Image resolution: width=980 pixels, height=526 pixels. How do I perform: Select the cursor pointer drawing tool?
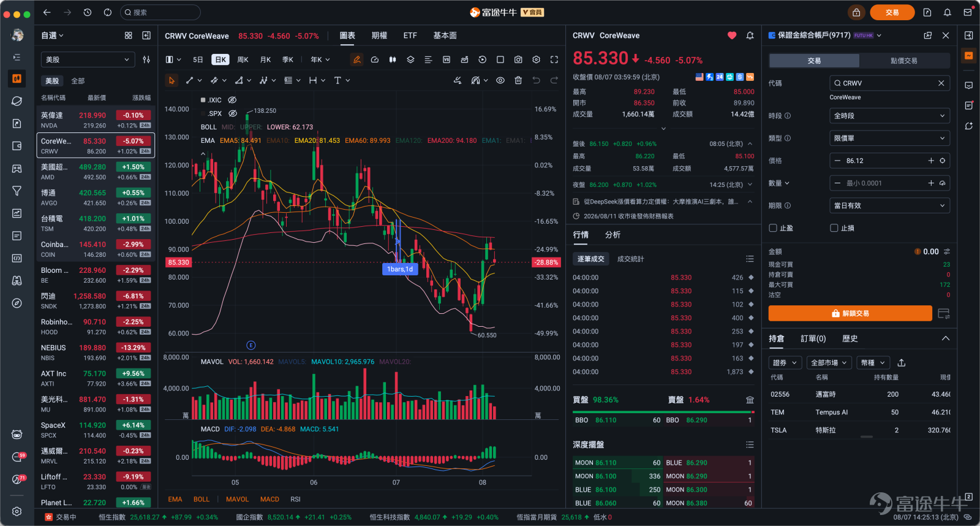[171, 80]
